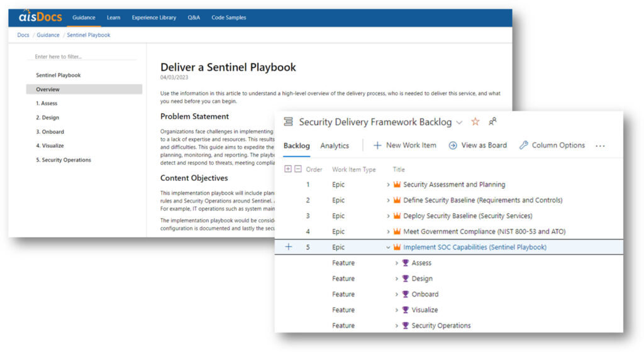Open Learn in aisDocs navigation bar
644x352 pixels.
113,17
